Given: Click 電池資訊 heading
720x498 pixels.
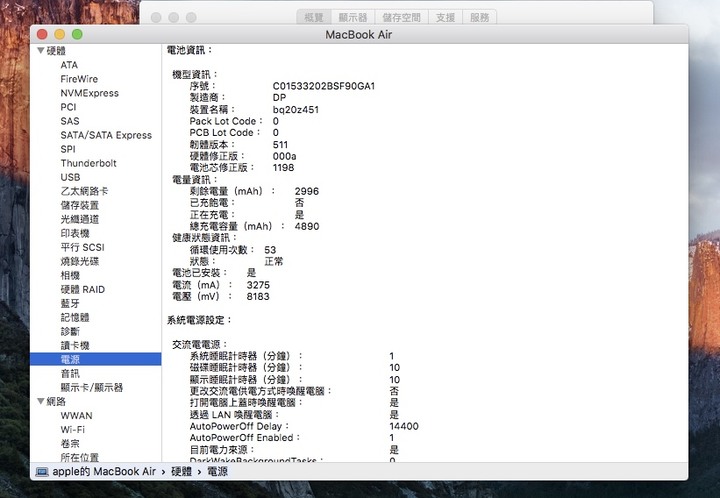Looking at the screenshot, I should click(x=190, y=50).
